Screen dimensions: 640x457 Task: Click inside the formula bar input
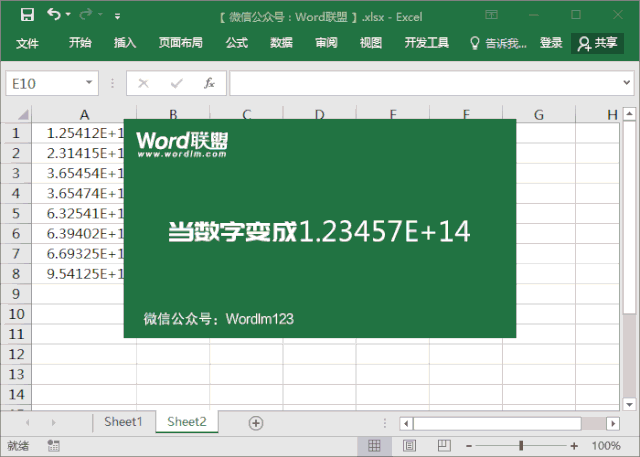coord(424,83)
